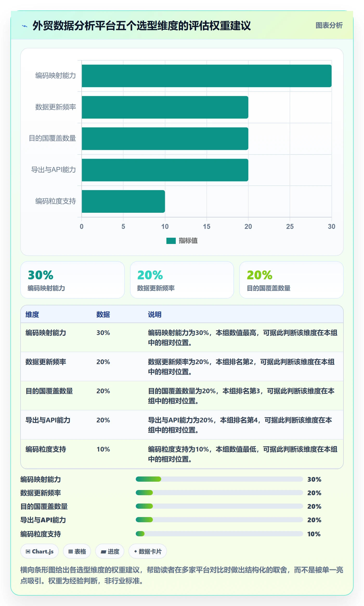Select the 目的国覆盖数量 chart bar
Image resolution: width=364 pixels, height=606 pixels.
coord(165,139)
